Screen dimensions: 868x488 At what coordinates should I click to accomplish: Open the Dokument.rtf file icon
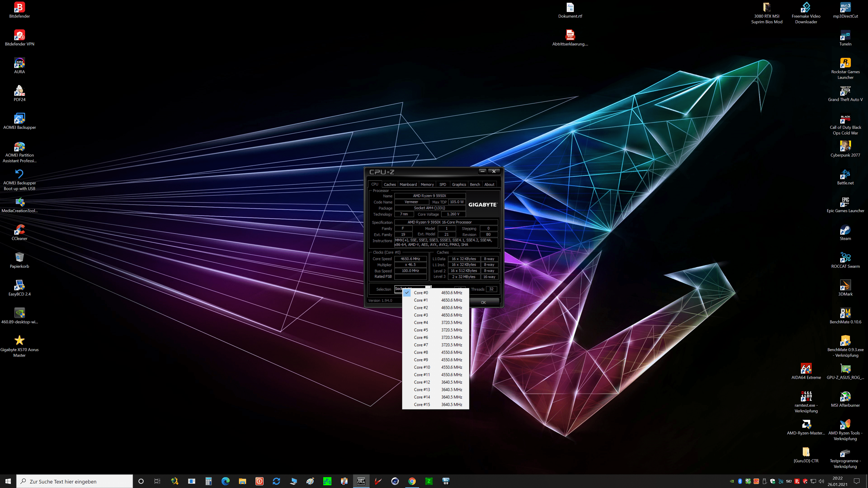point(570,10)
